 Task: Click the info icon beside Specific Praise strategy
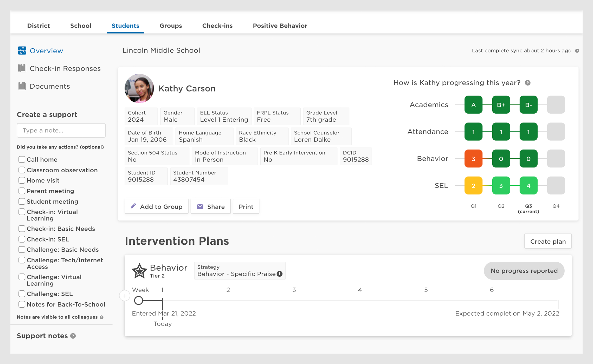pyautogui.click(x=280, y=274)
